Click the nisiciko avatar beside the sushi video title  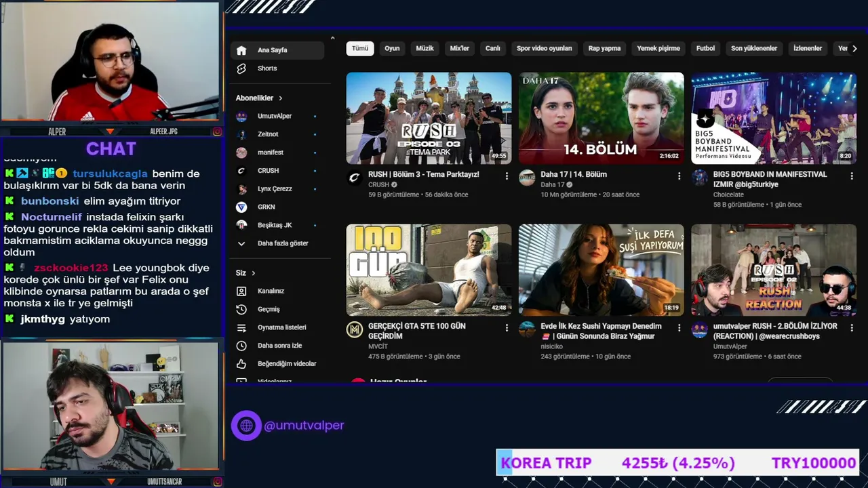click(527, 329)
